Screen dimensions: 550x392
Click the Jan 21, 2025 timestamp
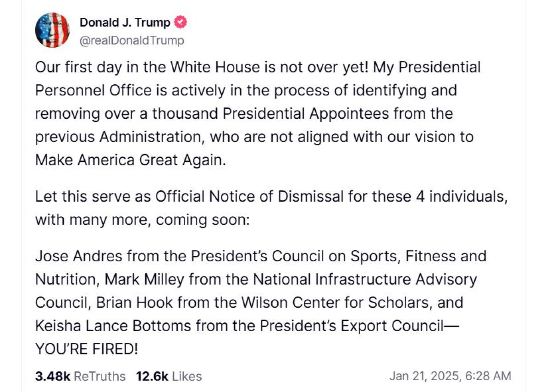pyautogui.click(x=450, y=376)
